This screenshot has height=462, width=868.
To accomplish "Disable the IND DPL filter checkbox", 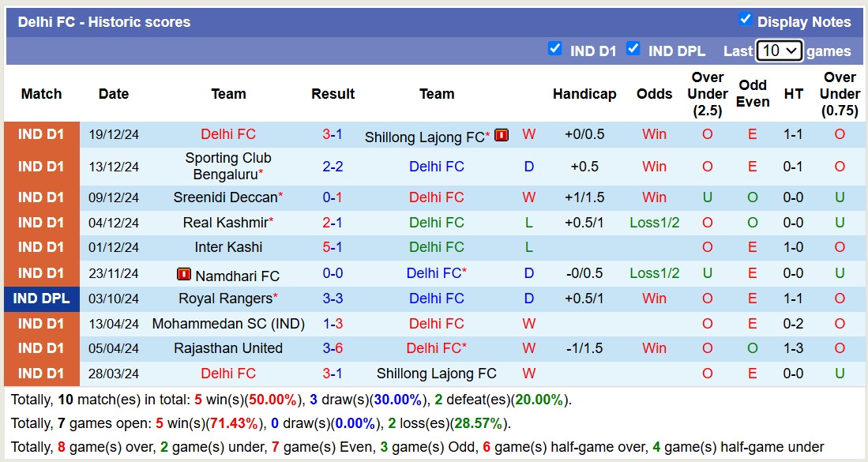I will 633,49.
